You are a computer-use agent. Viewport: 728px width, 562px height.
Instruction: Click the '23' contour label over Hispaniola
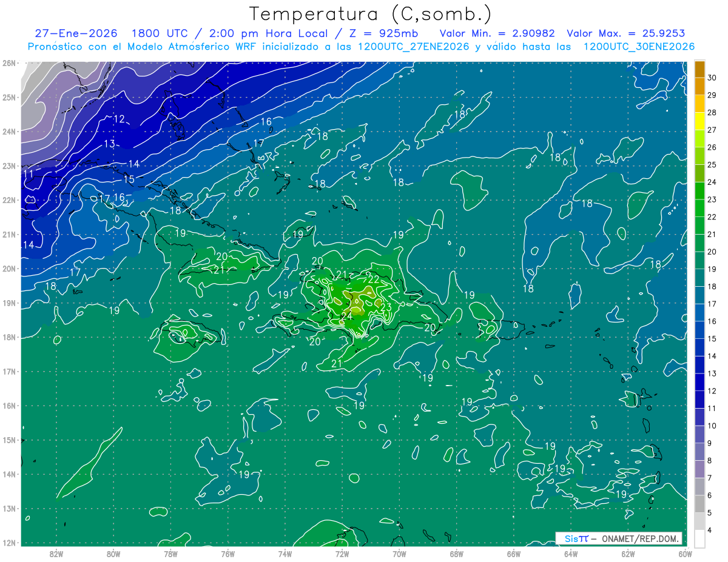386,307
